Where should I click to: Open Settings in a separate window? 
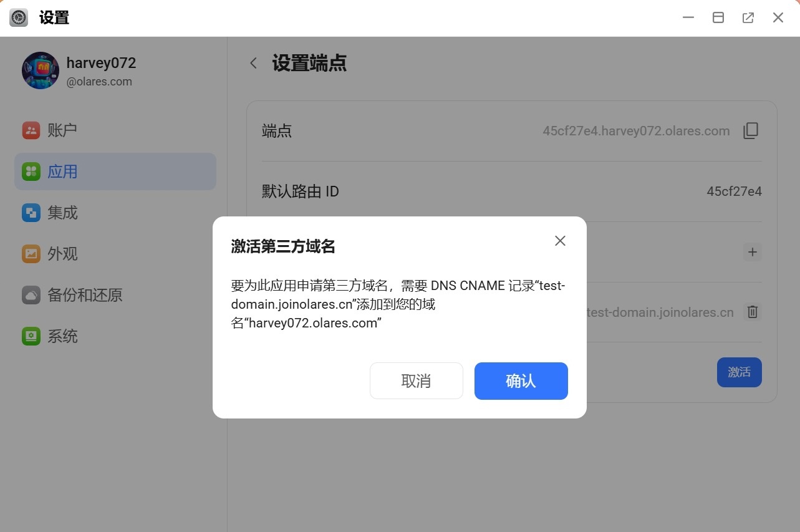click(748, 17)
